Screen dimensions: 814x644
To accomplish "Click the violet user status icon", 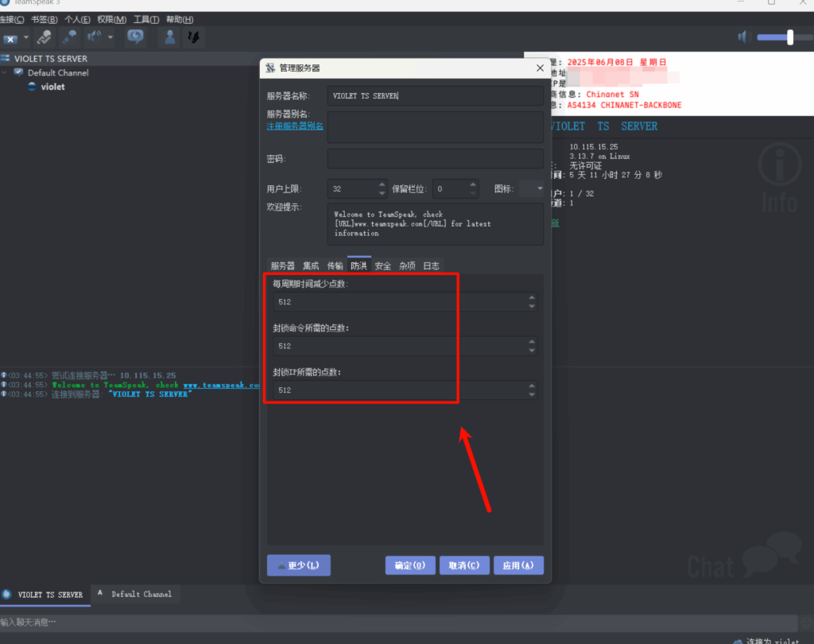I will tap(32, 87).
